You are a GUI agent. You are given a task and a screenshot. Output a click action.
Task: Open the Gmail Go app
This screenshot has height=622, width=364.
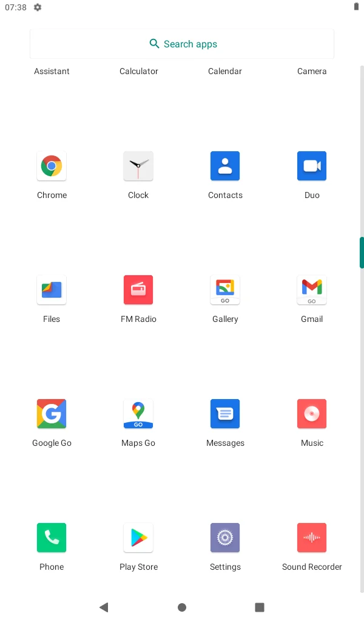(312, 290)
